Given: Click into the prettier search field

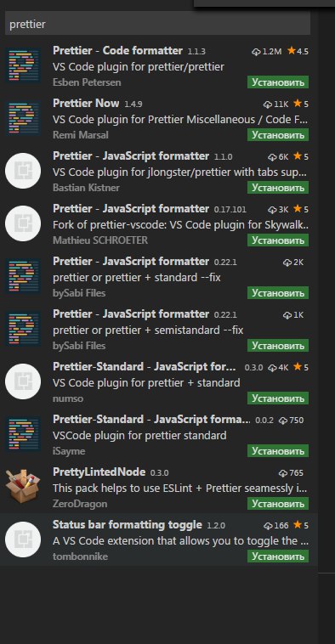Looking at the screenshot, I should point(157,25).
